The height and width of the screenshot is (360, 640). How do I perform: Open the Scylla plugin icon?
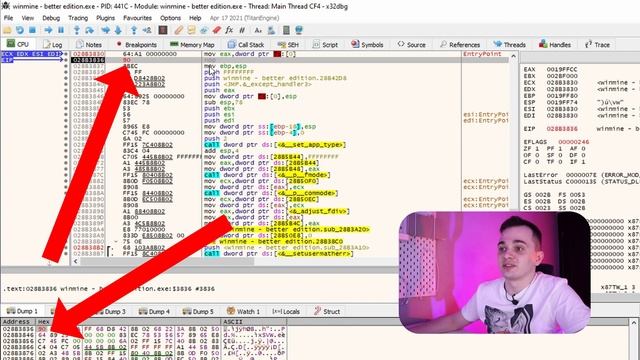[x=163, y=30]
